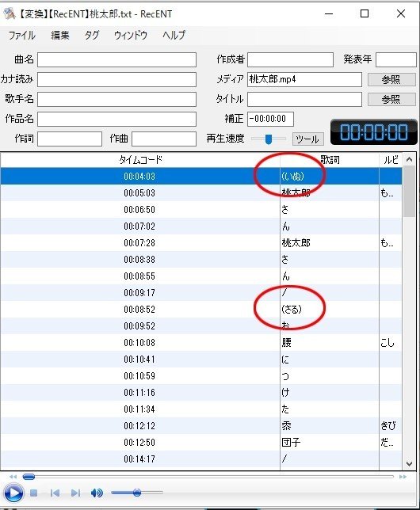The width and height of the screenshot is (420, 510).
Task: Click the メディア field showing 桃太郎.mp4
Action: [x=304, y=80]
